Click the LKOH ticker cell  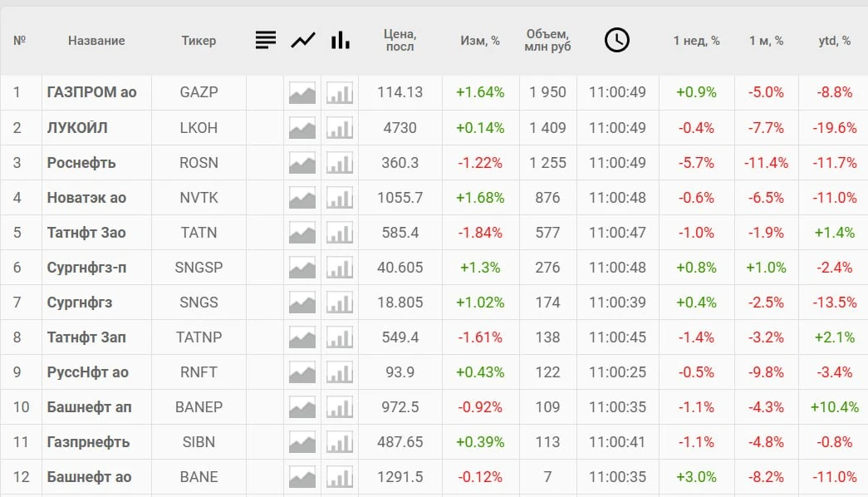click(x=199, y=128)
